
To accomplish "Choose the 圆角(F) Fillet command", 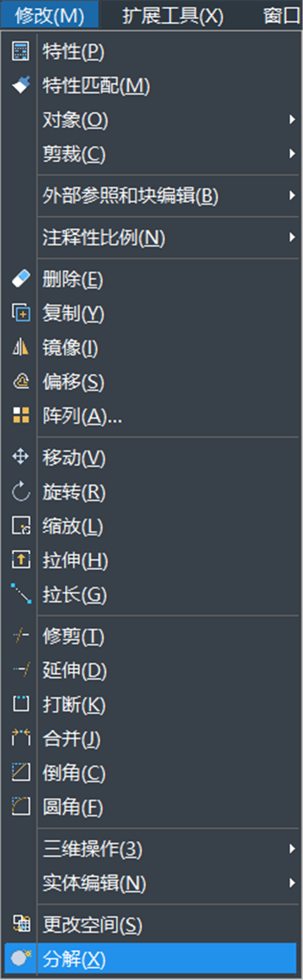I will 73,807.
